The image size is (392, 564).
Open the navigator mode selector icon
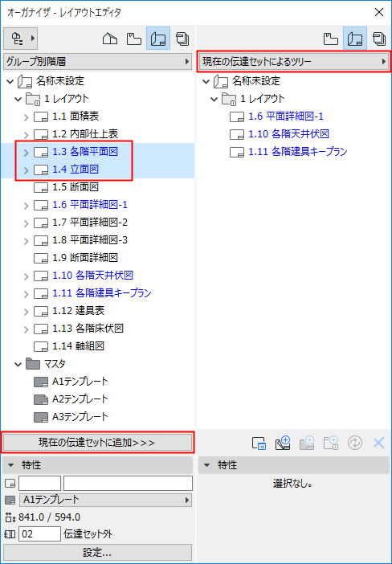tap(21, 39)
